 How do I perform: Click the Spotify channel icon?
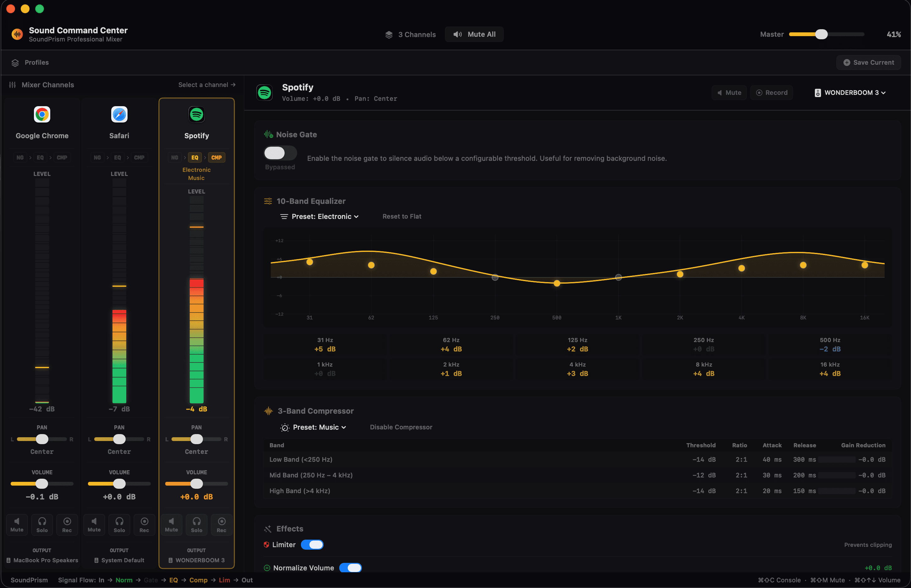tap(197, 114)
